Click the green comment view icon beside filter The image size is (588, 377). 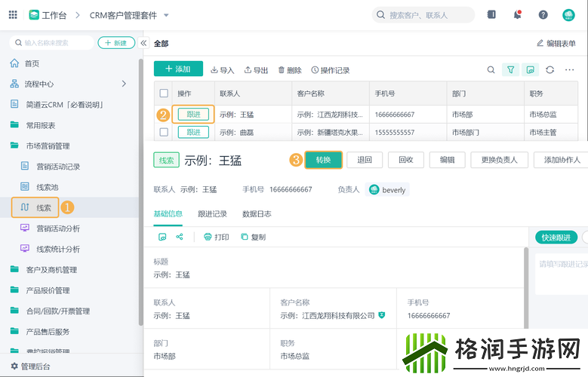click(530, 69)
